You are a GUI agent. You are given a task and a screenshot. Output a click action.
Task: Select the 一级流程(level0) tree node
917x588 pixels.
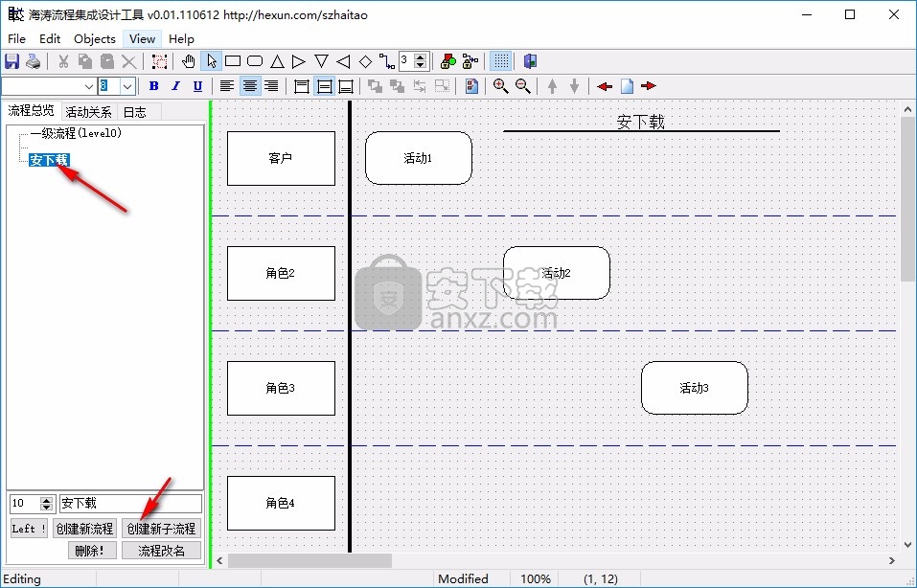(76, 133)
